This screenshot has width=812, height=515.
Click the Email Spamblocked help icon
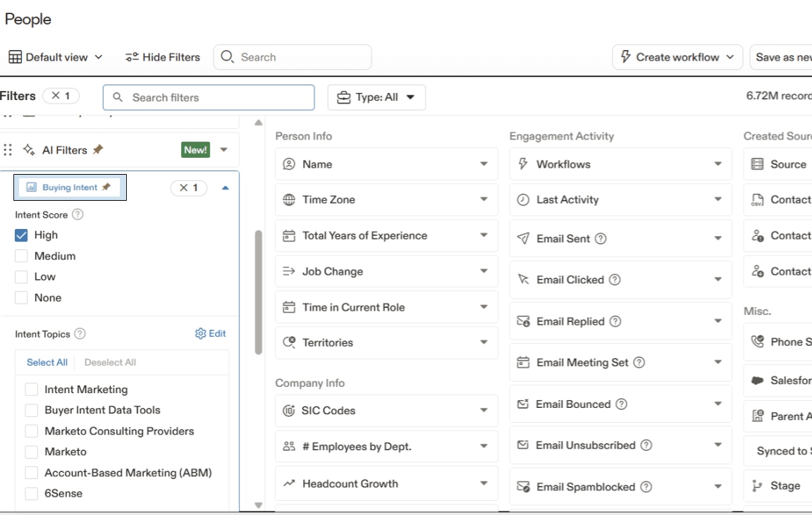[646, 487]
